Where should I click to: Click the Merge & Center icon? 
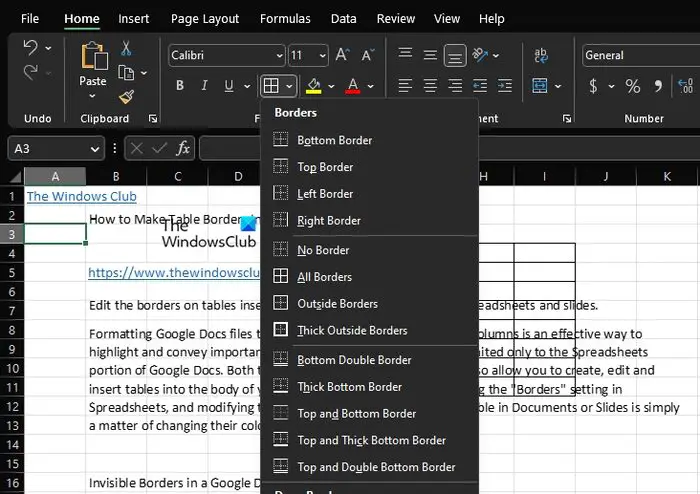tap(540, 85)
